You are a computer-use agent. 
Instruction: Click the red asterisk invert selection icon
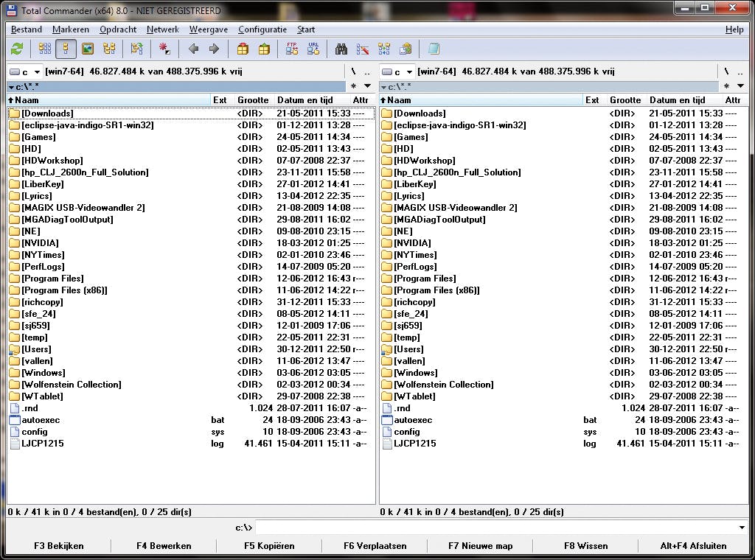pos(164,49)
